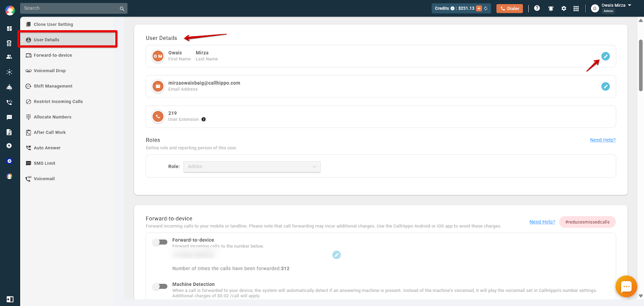Open the settings gear icon in header

(564, 8)
